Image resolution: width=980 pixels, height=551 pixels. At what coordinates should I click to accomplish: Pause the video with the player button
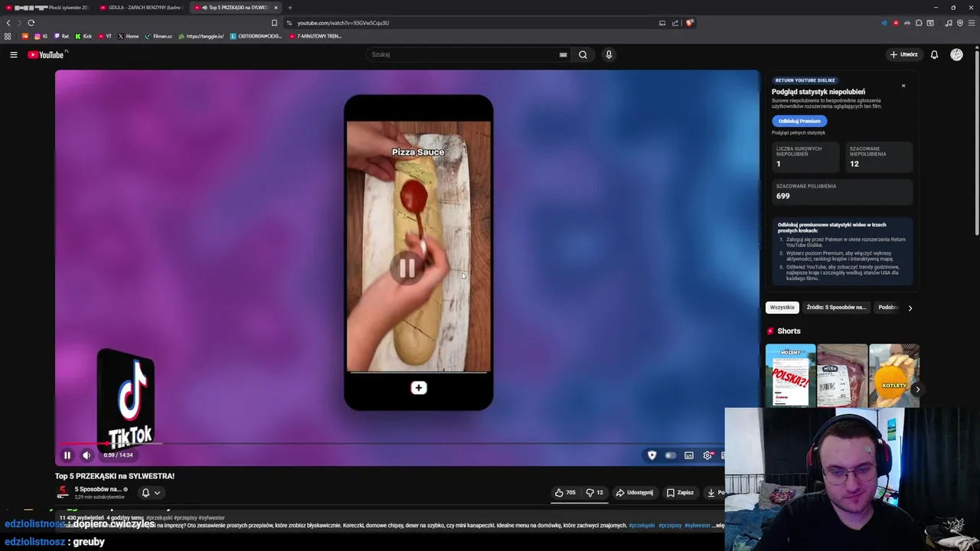coord(67,455)
